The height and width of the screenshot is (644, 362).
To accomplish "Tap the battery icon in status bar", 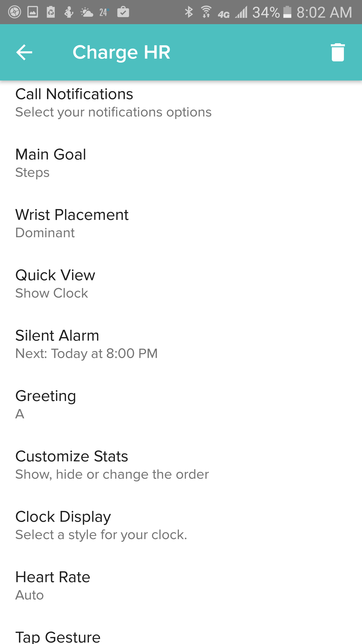I will tap(287, 12).
